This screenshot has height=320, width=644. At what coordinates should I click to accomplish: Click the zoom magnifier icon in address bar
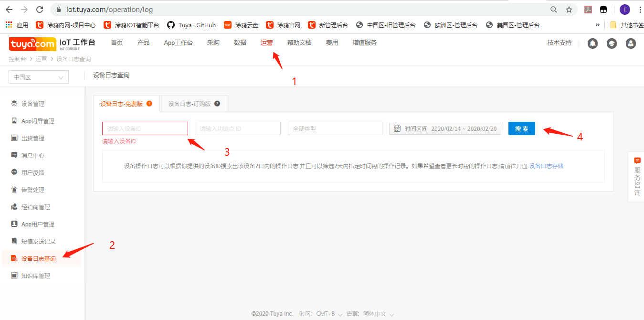[554, 10]
